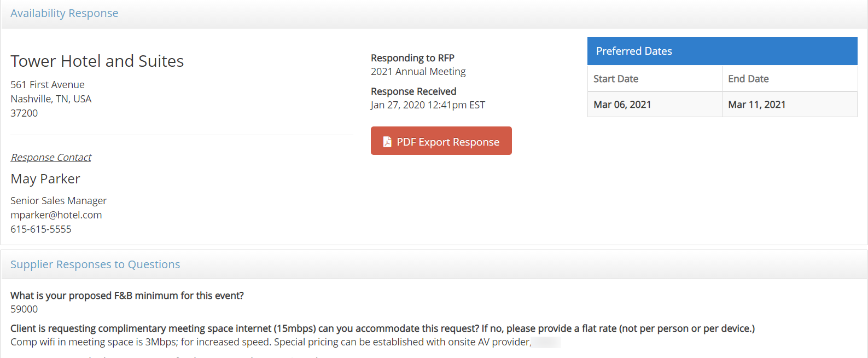Click the Nashville, TN, USA address line

point(51,99)
